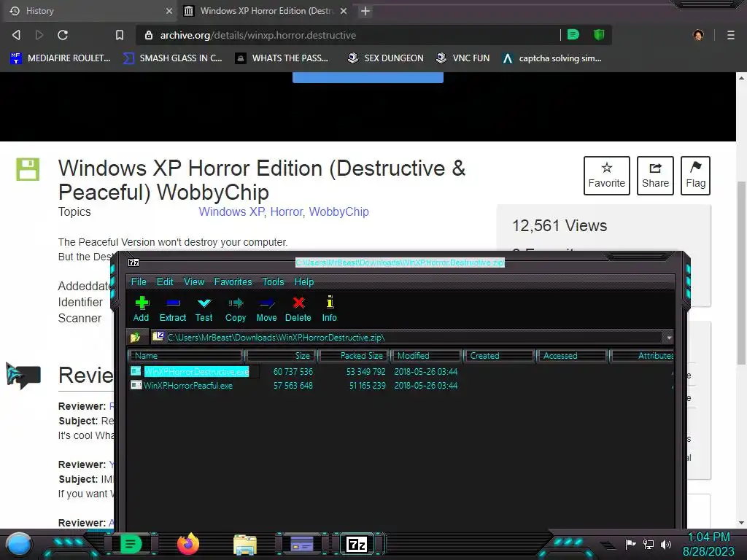
Task: Open a new browser tab
Action: pos(365,11)
